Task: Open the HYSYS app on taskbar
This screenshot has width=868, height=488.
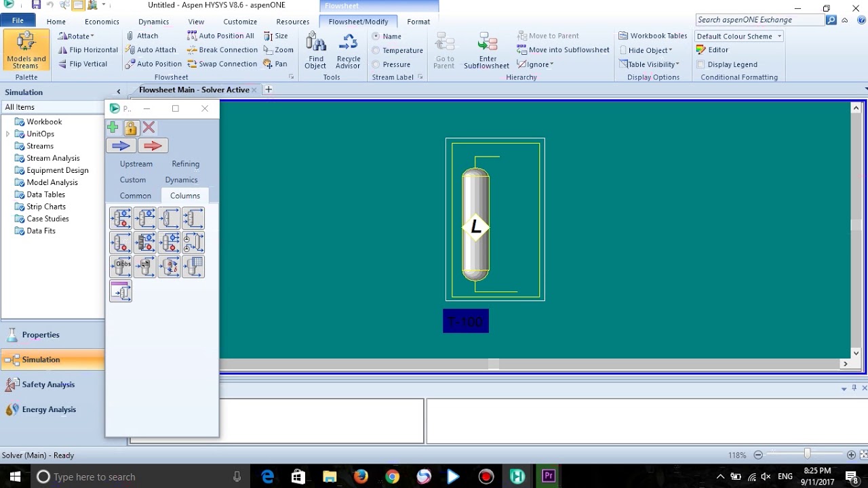Action: tap(517, 476)
